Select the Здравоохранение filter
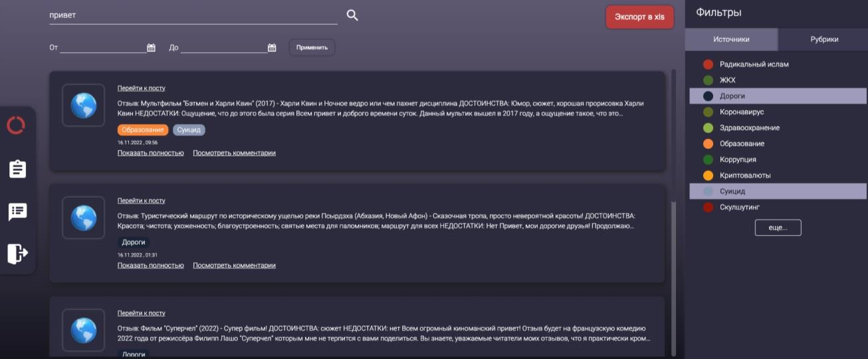Screen dimensions: 868x359 point(778,128)
